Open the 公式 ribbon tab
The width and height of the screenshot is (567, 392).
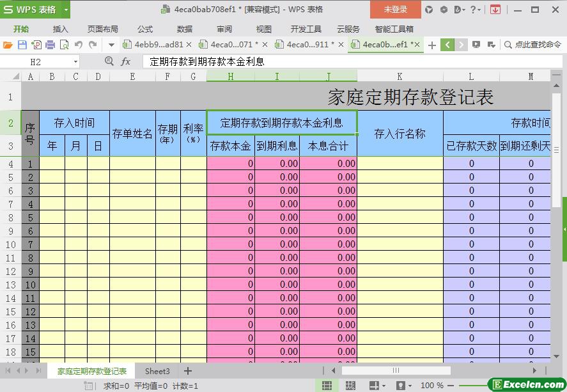pyautogui.click(x=145, y=29)
